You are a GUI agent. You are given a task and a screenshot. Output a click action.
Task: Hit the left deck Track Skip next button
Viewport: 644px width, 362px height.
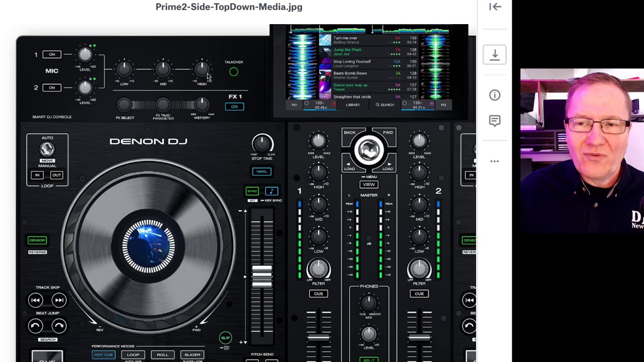tap(59, 301)
